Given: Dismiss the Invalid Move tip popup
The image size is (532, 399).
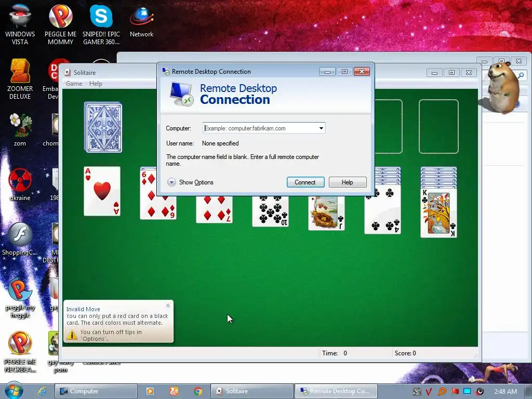Looking at the screenshot, I should coord(168,305).
